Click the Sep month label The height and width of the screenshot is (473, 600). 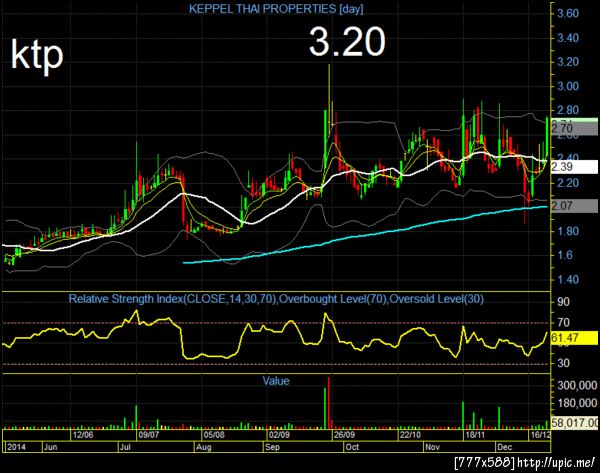272,447
